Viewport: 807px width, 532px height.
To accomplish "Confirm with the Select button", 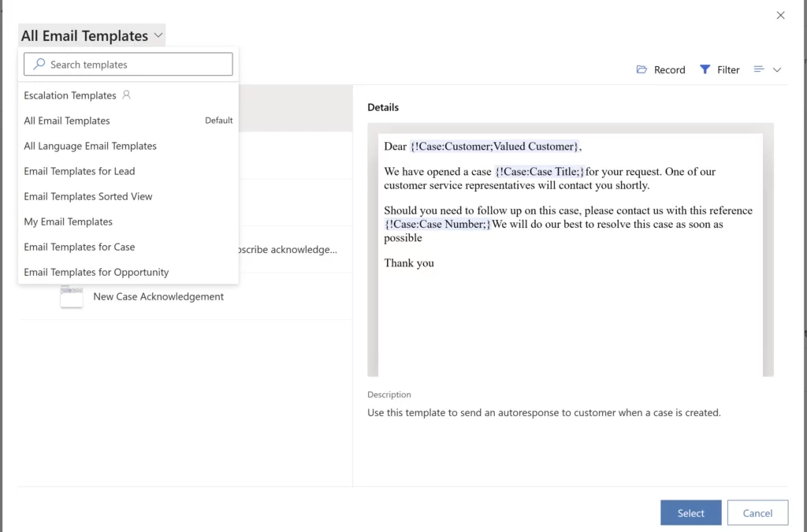I will click(690, 513).
